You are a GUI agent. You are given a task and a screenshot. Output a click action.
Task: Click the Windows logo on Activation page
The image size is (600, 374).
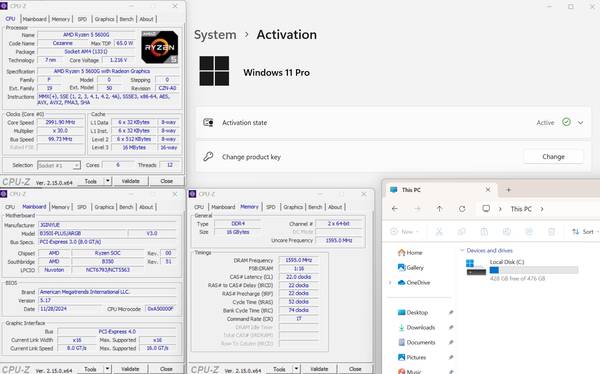214,71
